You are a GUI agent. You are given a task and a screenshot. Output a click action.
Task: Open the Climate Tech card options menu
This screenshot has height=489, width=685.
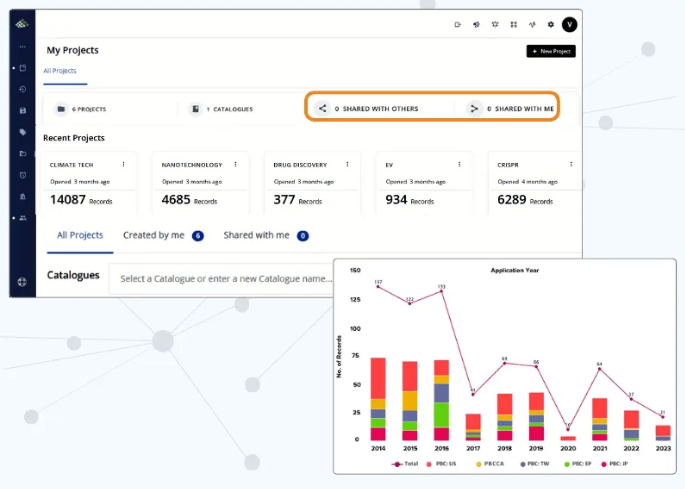click(x=124, y=164)
